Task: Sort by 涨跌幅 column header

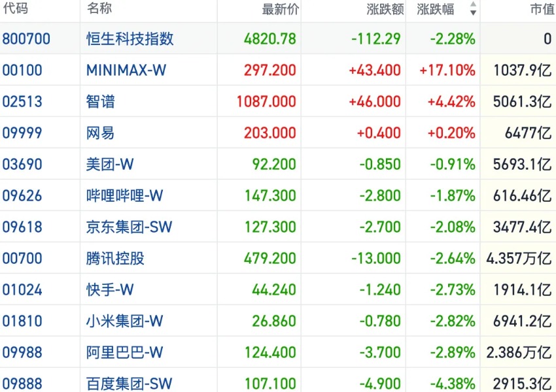Action: tap(436, 9)
